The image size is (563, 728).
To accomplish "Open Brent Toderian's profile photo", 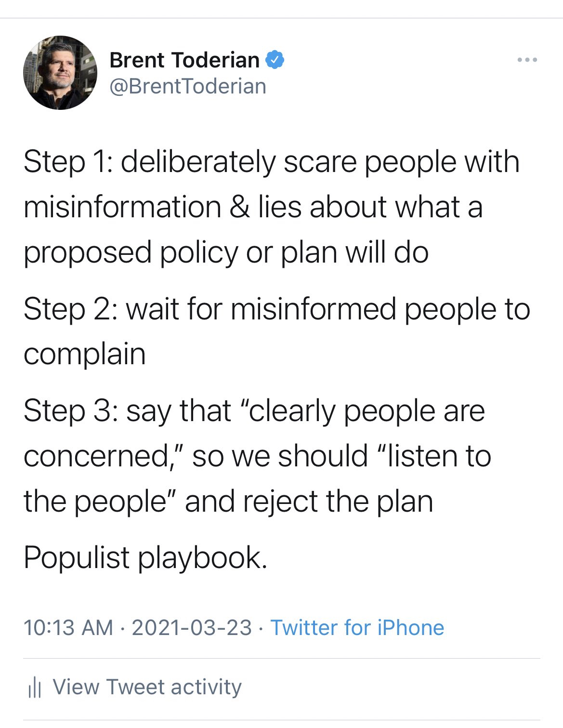I will pos(60,73).
